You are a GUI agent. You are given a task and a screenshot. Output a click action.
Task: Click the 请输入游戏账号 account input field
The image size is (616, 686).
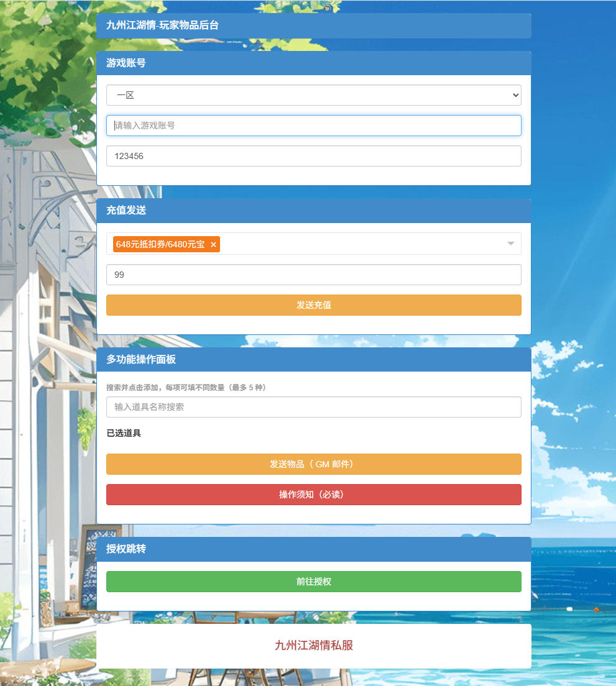click(x=314, y=126)
